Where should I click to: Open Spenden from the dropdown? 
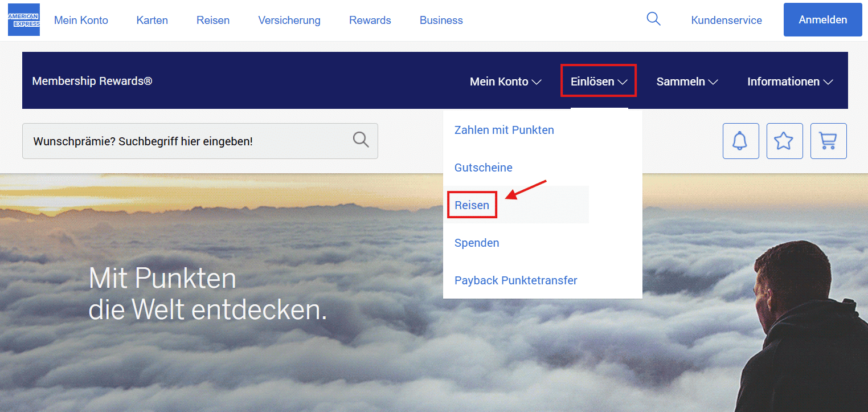(477, 242)
